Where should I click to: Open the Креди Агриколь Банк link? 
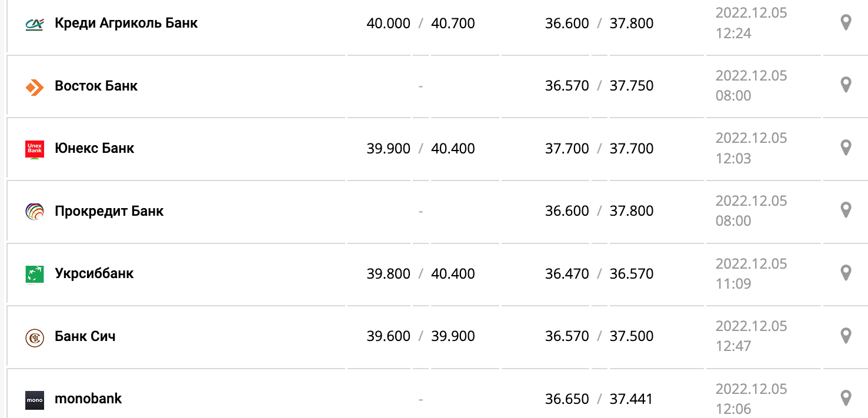[126, 24]
